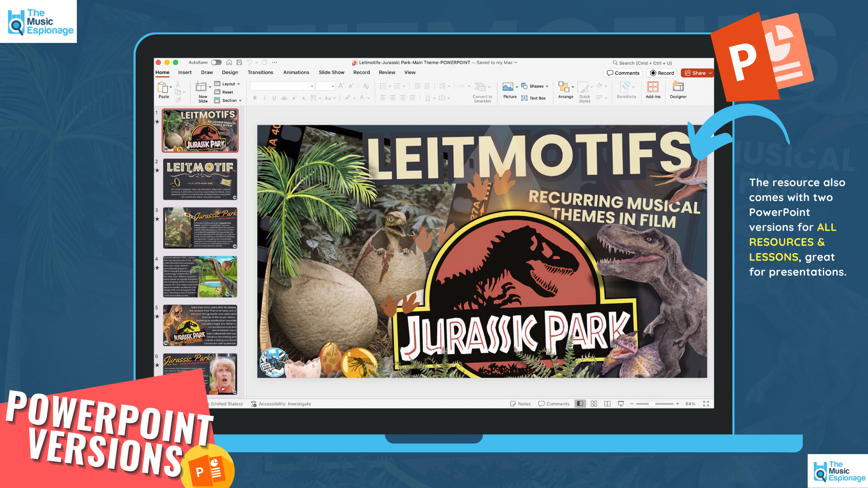Save the presentation with the floppy disk icon

[239, 62]
